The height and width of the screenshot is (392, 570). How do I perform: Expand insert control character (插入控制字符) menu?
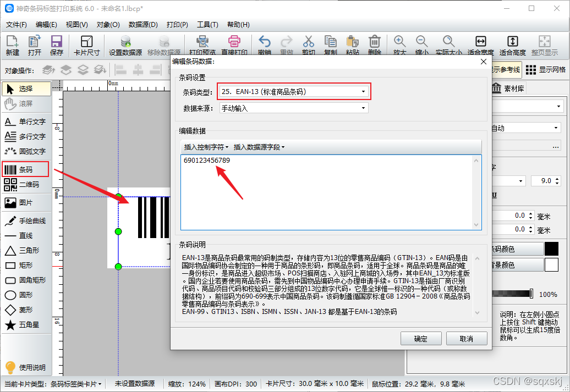coord(206,147)
